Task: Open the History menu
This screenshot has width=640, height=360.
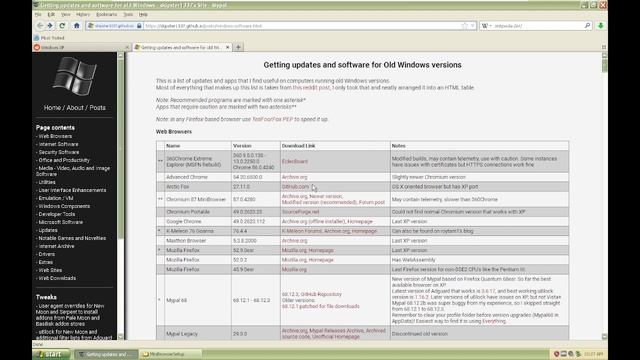Action: pyautogui.click(x=83, y=14)
